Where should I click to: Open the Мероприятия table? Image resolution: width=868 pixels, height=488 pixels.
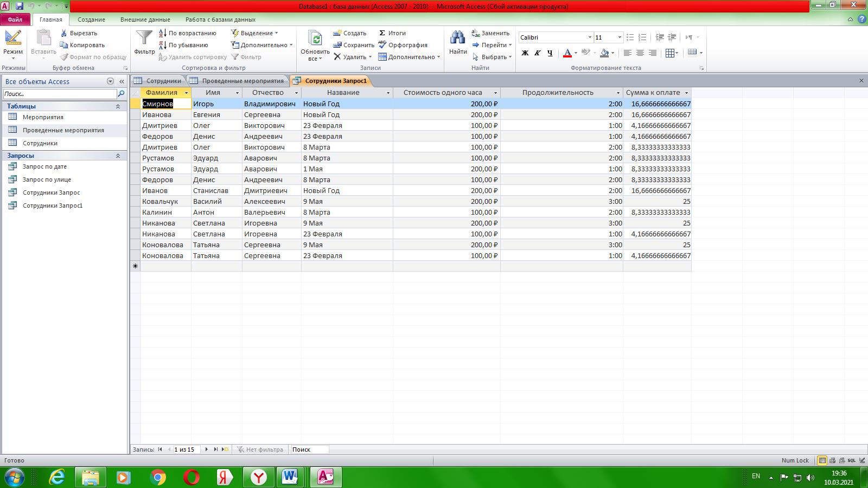(43, 117)
